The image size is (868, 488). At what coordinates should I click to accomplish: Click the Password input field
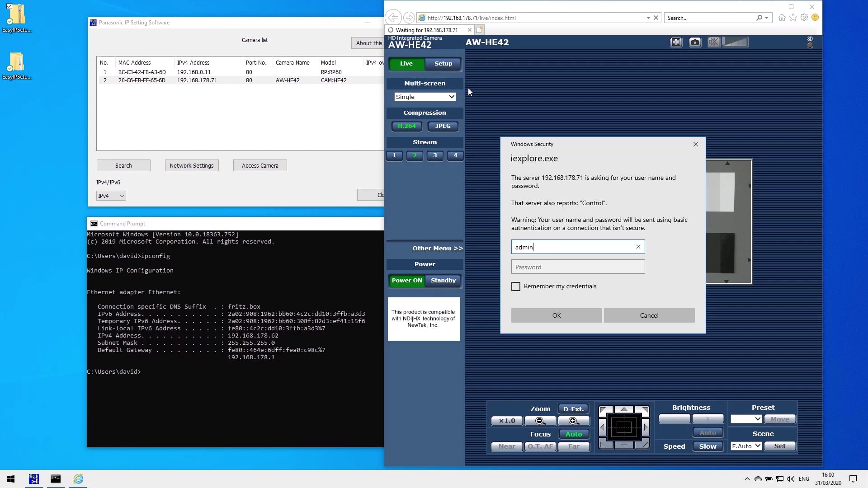[x=578, y=267]
